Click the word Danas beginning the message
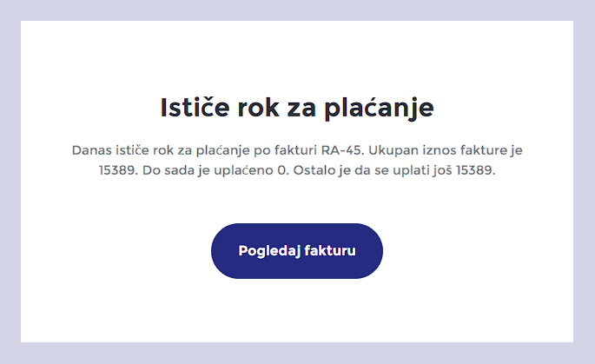This screenshot has height=364, width=595. (x=92, y=150)
